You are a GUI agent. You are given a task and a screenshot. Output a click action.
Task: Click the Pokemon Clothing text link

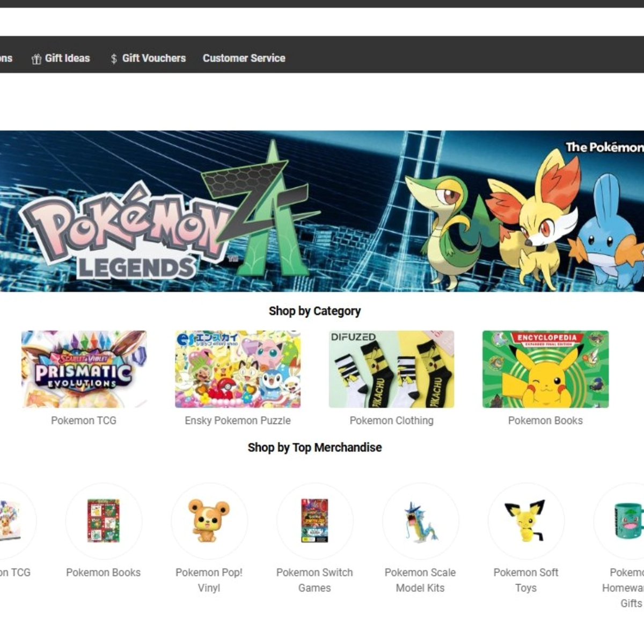[391, 420]
